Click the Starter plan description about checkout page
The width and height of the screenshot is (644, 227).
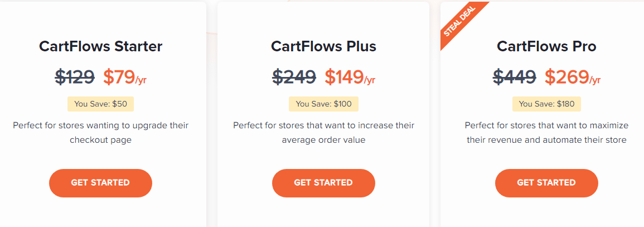(x=100, y=133)
